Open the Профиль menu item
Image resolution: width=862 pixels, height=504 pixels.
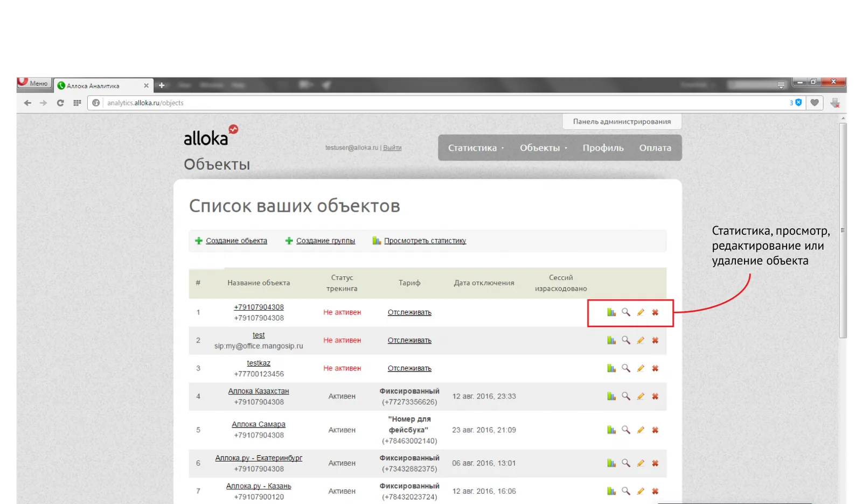[x=603, y=148]
